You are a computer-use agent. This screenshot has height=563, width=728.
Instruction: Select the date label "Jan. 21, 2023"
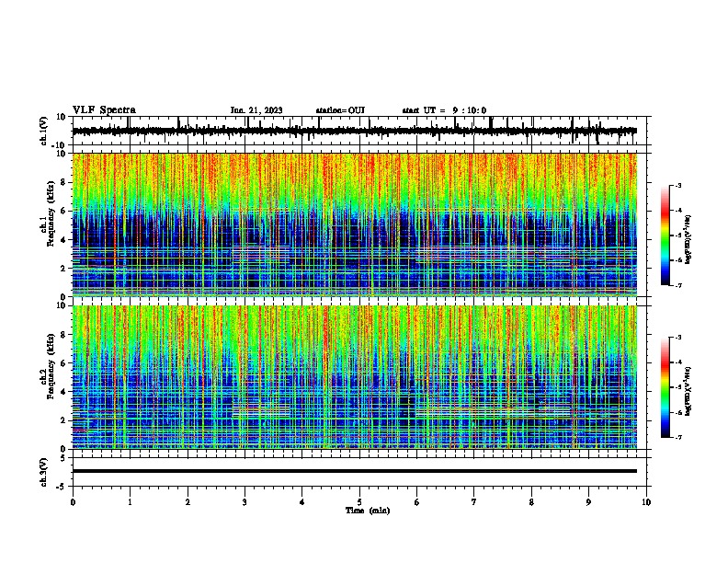[256, 110]
